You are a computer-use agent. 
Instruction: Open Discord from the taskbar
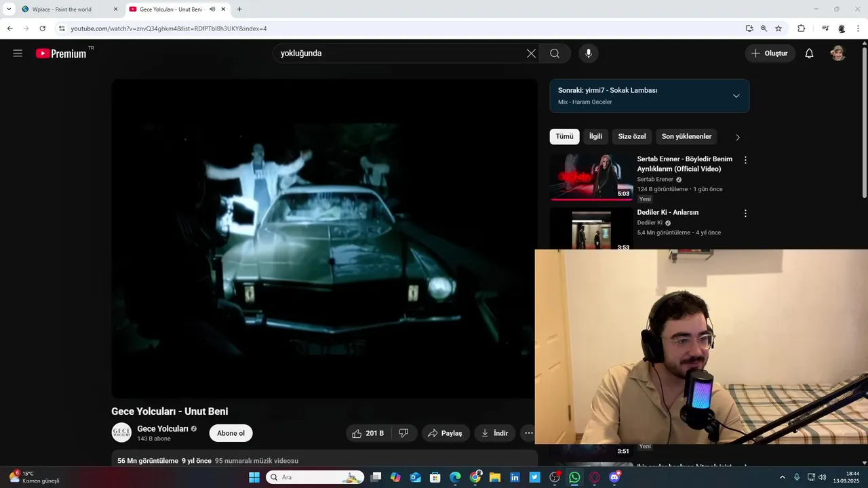coord(614,477)
